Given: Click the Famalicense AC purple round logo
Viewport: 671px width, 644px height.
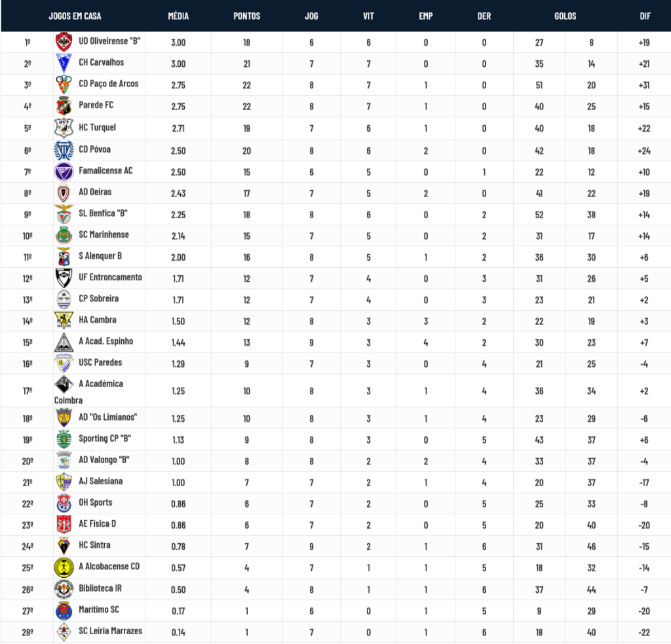Looking at the screenshot, I should (64, 172).
